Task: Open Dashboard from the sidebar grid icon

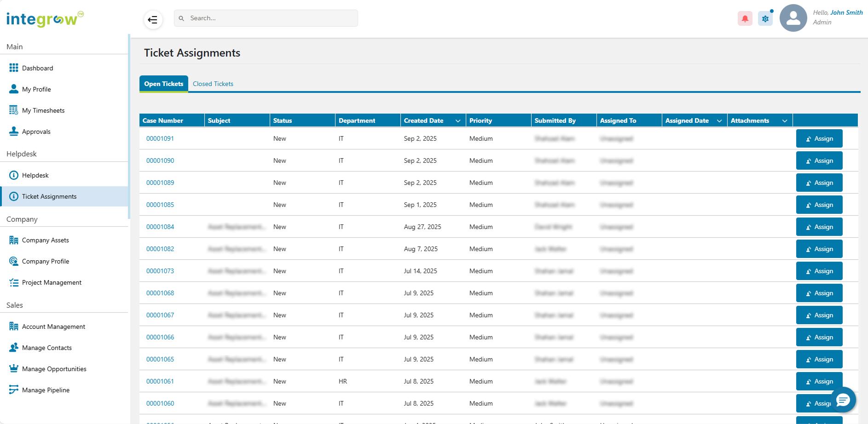Action: [x=14, y=68]
